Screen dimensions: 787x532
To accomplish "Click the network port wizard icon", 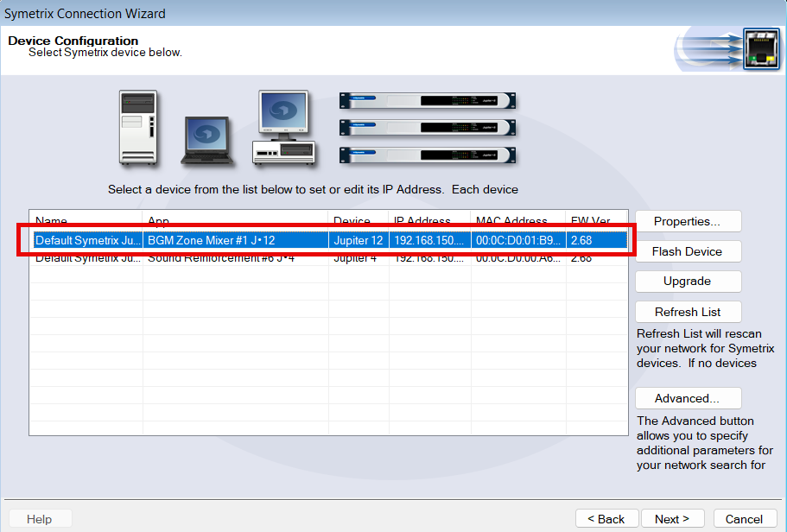I will click(761, 49).
